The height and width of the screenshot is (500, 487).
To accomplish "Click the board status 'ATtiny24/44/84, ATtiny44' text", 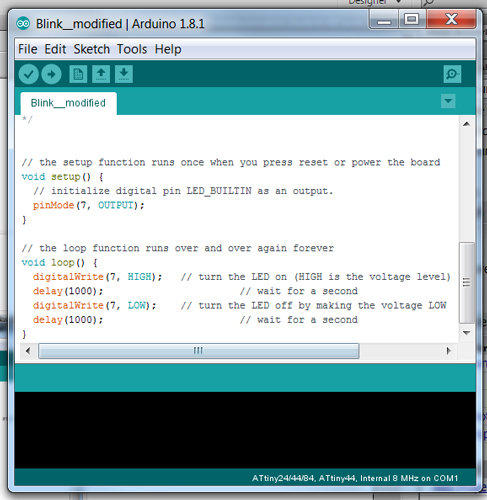I will (x=303, y=478).
